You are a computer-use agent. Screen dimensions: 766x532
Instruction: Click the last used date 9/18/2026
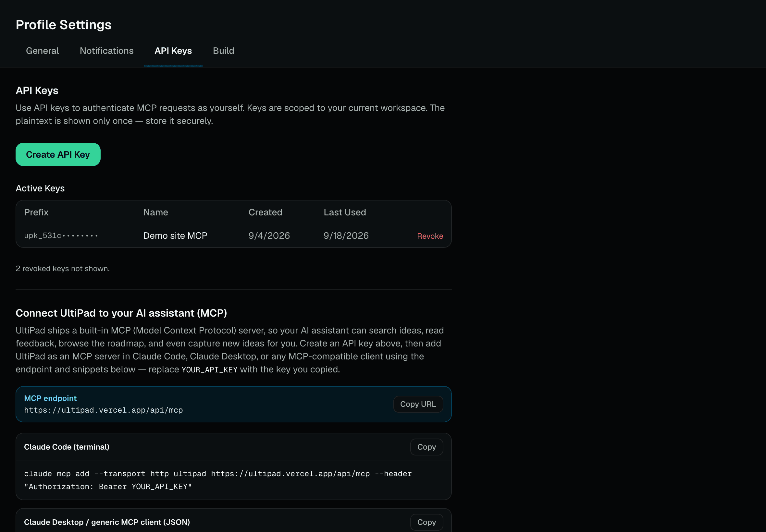coord(346,236)
